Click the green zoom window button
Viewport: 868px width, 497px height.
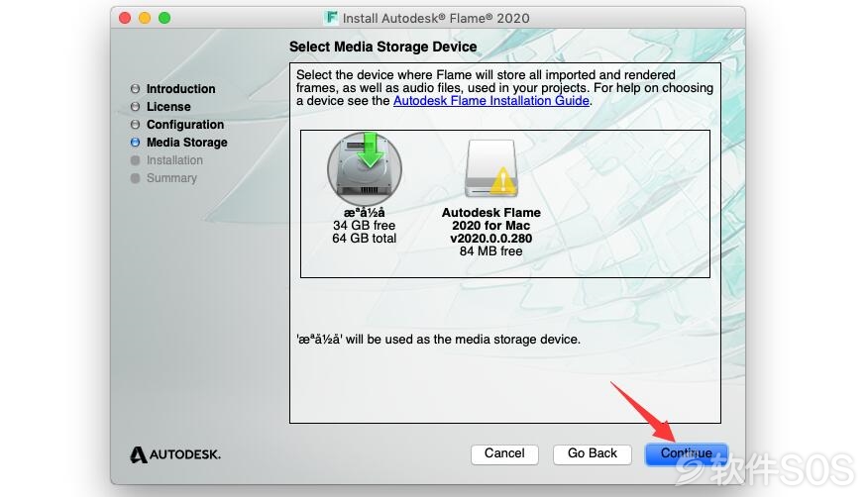click(x=164, y=18)
